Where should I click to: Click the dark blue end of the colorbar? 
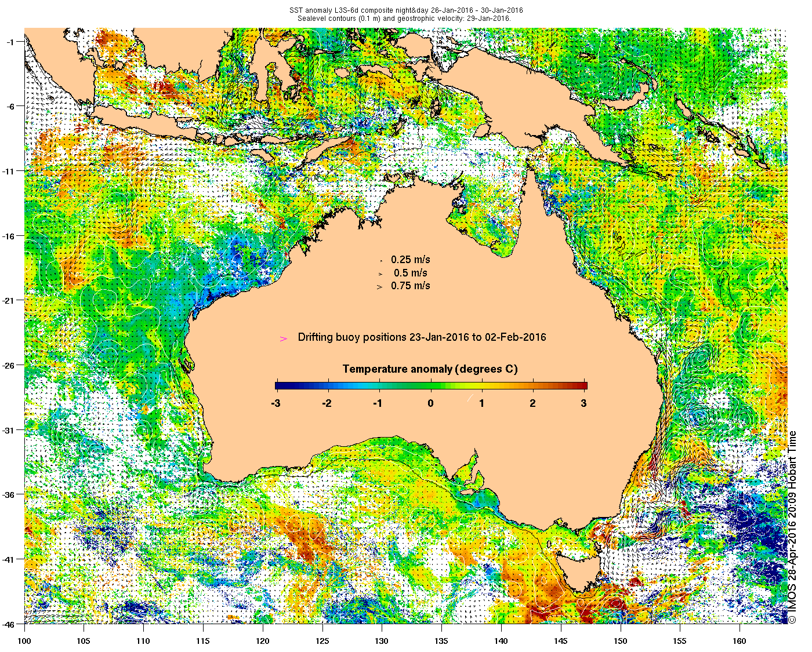pyautogui.click(x=280, y=385)
